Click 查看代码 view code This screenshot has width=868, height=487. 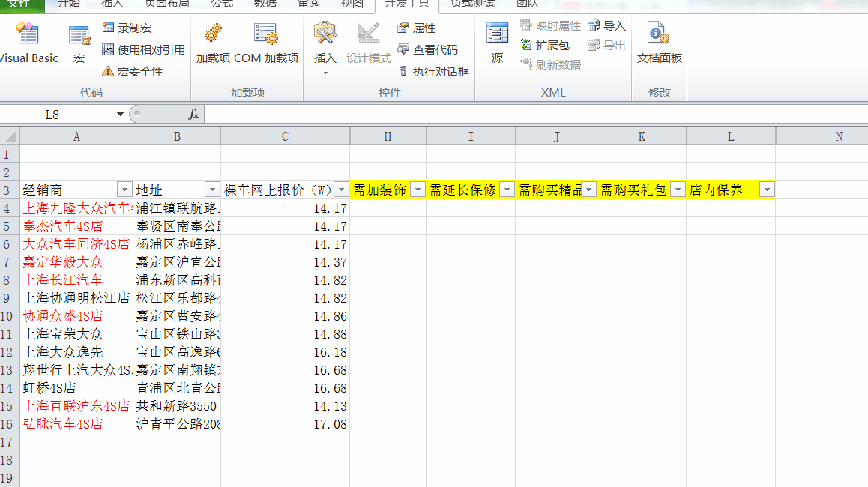click(427, 49)
